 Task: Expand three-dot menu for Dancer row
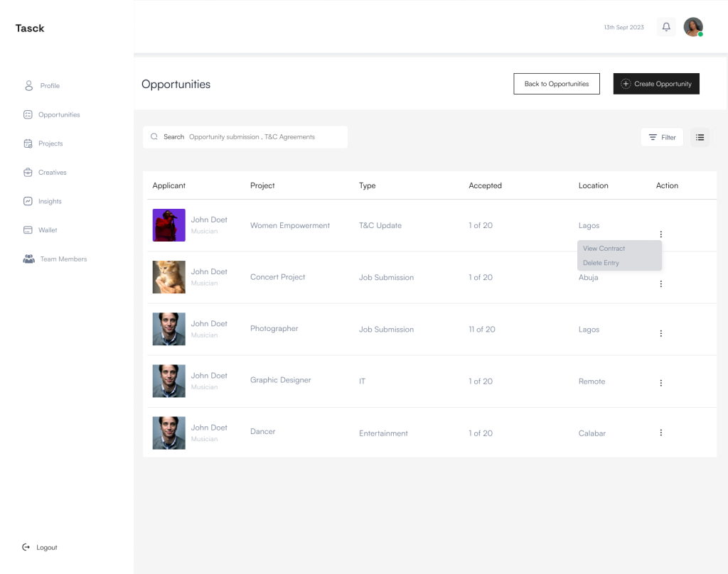click(661, 433)
